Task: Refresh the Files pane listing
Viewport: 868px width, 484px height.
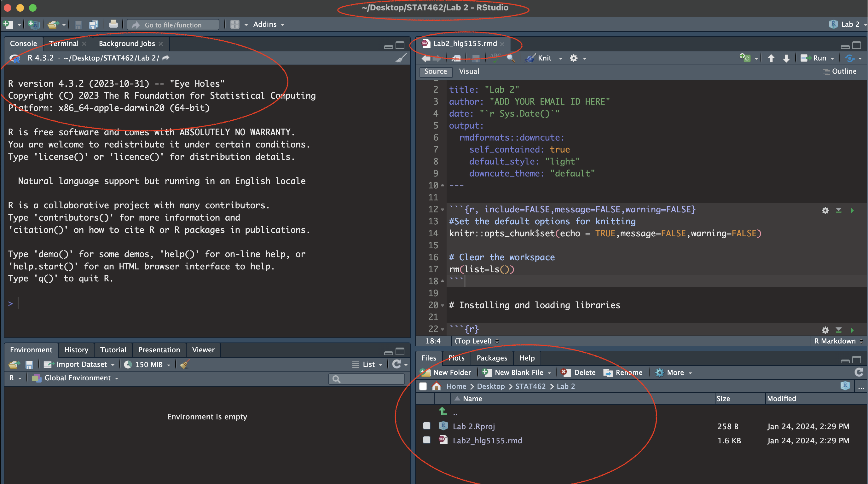Action: (x=859, y=372)
